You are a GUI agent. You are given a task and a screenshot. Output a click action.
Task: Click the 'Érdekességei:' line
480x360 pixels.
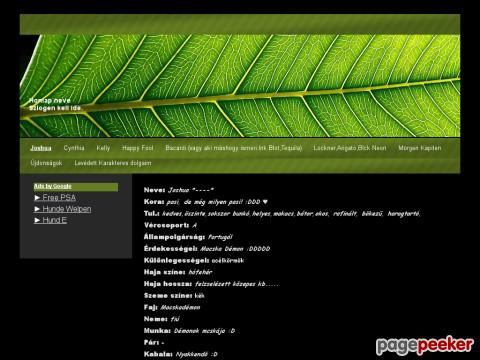tap(207, 249)
